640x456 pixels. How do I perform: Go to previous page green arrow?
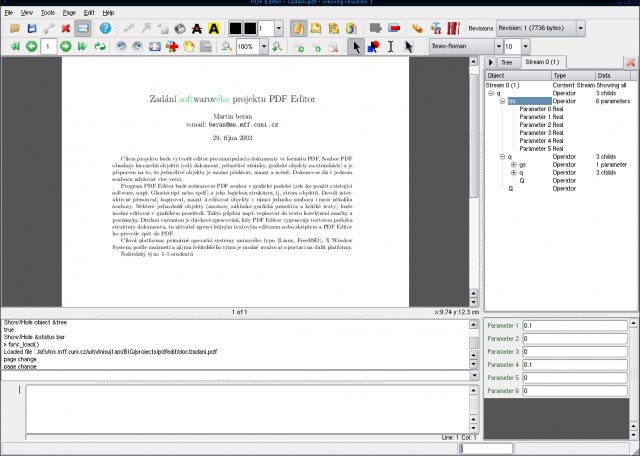tap(32, 47)
